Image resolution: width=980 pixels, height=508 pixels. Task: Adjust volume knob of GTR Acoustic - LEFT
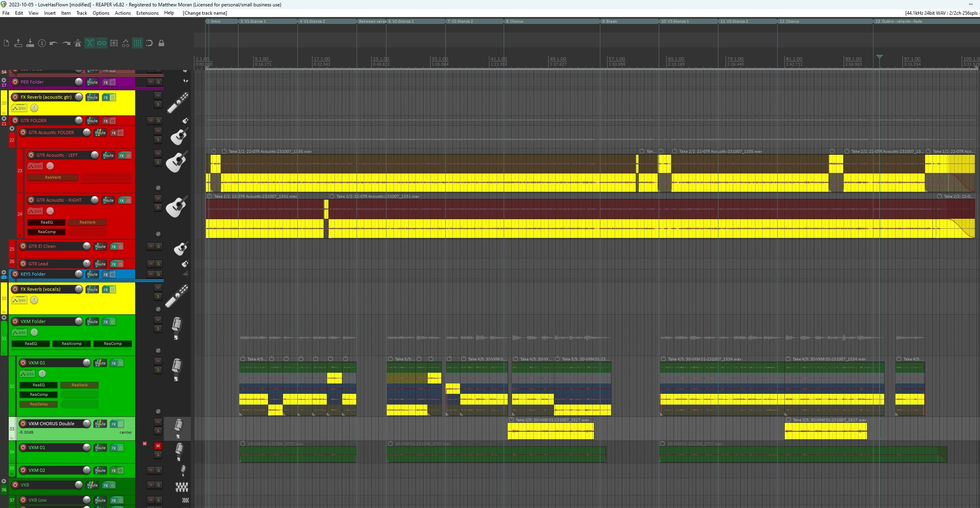[x=95, y=155]
